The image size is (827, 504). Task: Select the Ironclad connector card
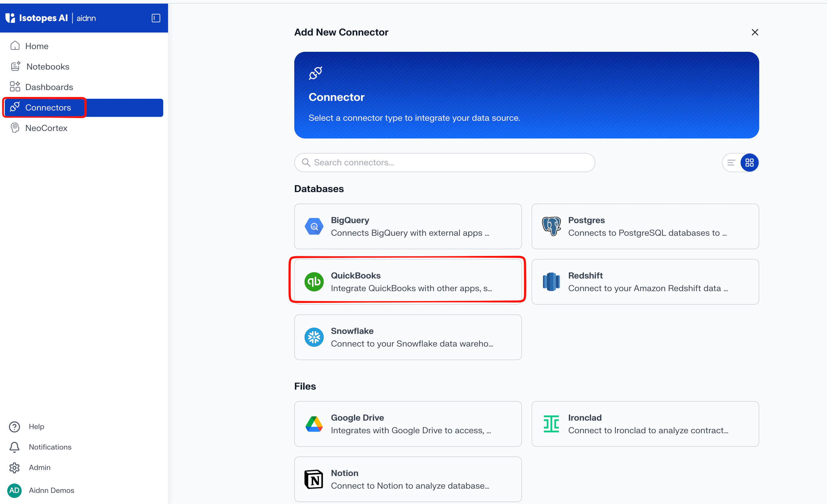coord(645,424)
